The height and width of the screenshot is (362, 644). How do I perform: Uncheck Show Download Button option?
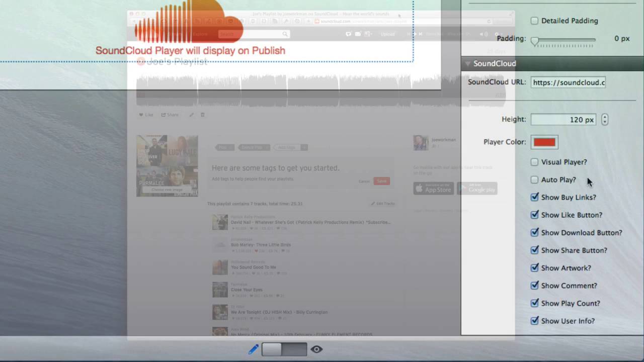click(x=534, y=232)
